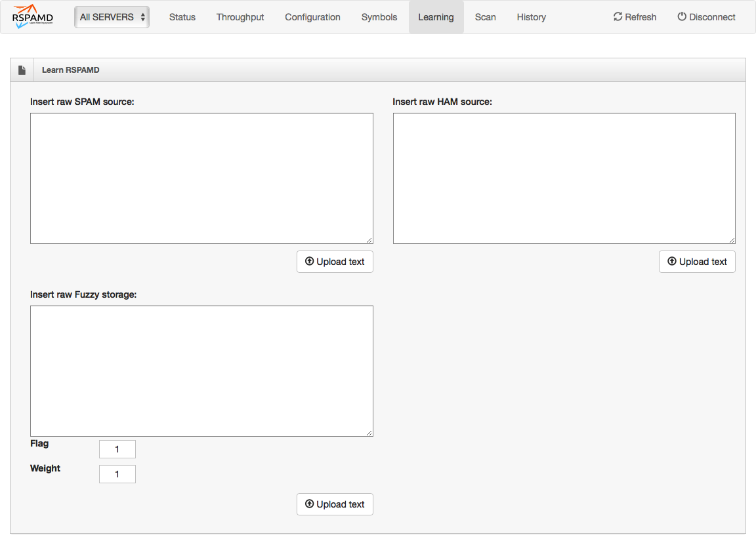The image size is (756, 541).
Task: Click the 'Insert raw Fuzzy storage:' label
Action: (x=83, y=294)
